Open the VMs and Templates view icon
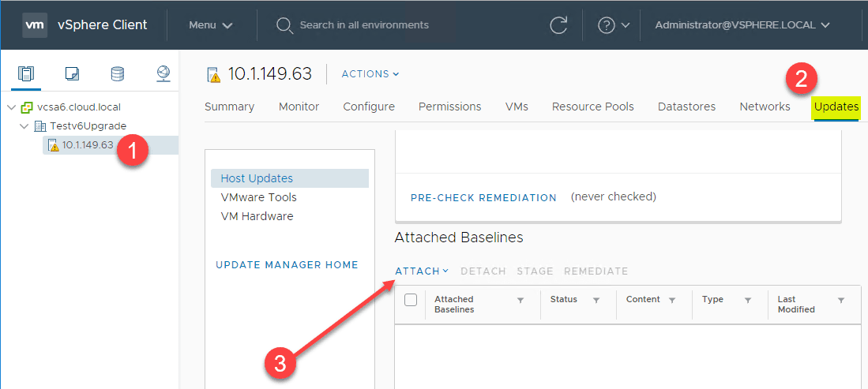 pos(72,73)
